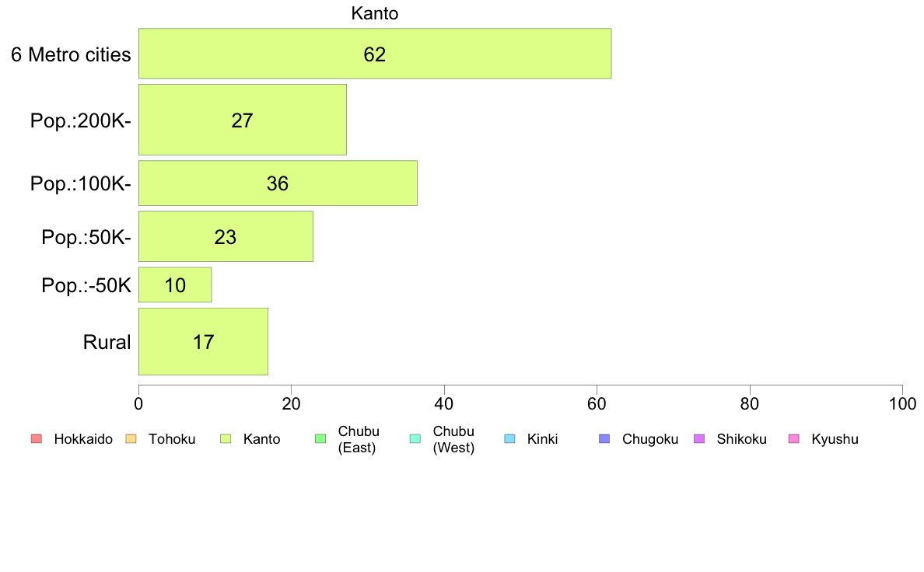This screenshot has width=924, height=572.
Task: Click the Chugoku blue legend swatch
Action: [604, 439]
